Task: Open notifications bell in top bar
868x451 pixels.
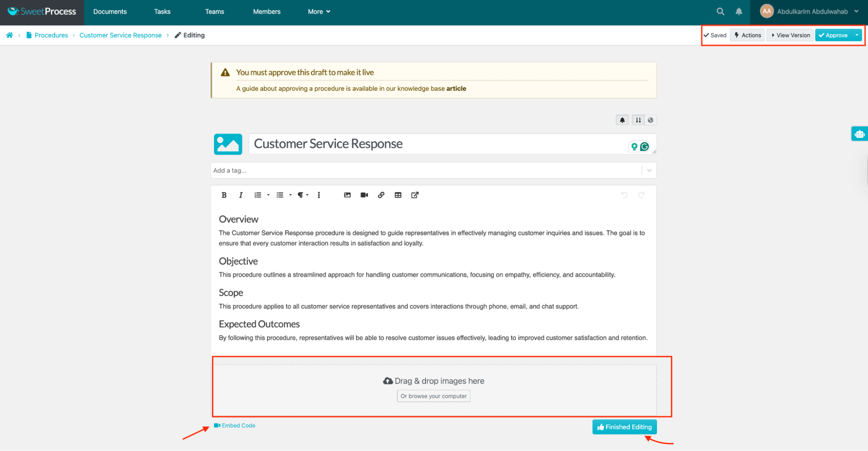Action: [739, 12]
